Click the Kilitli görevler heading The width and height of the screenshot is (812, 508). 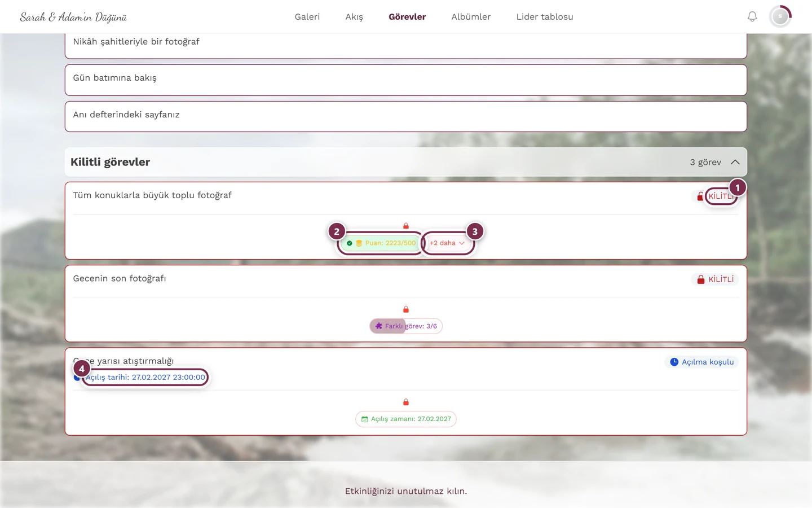pyautogui.click(x=110, y=162)
